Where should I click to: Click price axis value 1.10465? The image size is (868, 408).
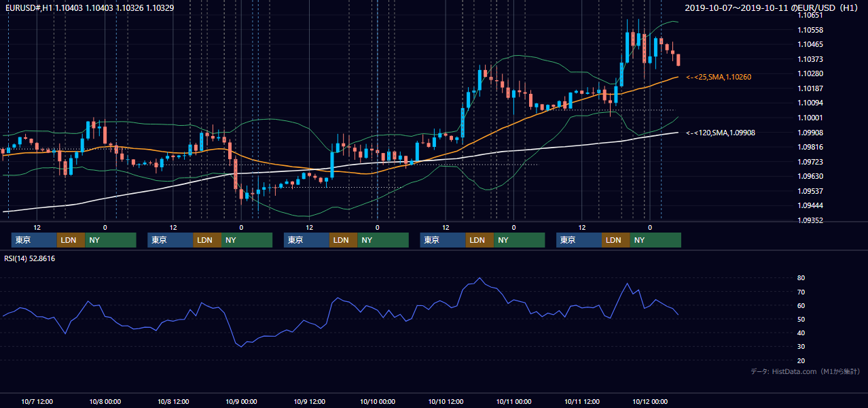pyautogui.click(x=811, y=44)
